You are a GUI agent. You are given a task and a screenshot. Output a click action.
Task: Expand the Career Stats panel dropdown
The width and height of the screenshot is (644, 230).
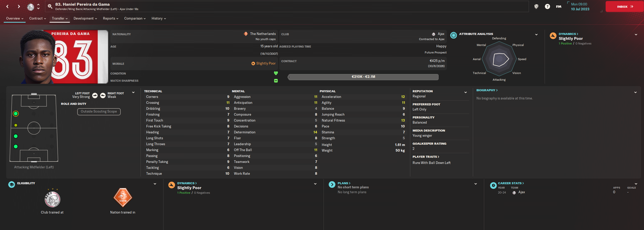pyautogui.click(x=636, y=184)
